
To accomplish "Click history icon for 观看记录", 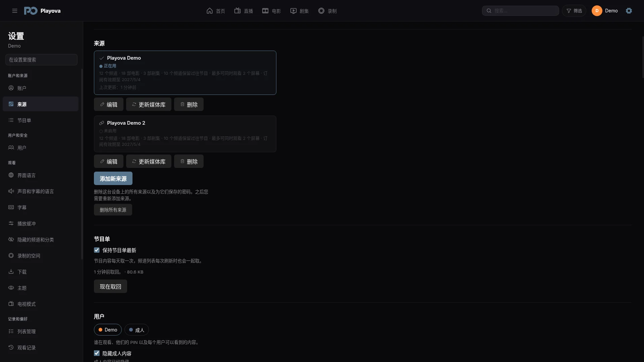I will pos(11,347).
